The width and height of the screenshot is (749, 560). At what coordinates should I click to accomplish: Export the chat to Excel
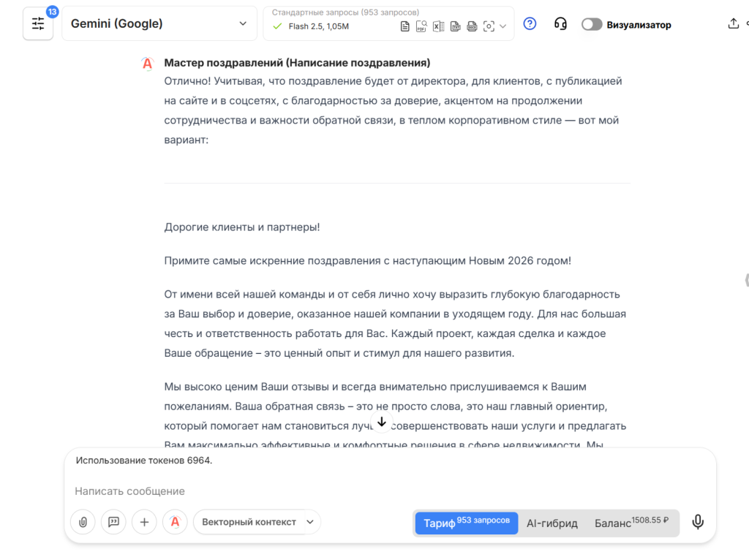coord(438,26)
